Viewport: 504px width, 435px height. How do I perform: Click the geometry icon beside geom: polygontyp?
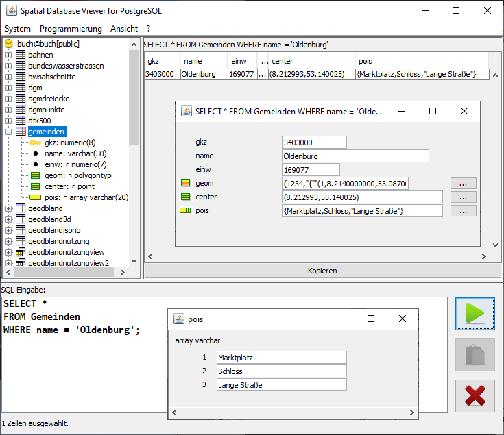click(x=36, y=175)
